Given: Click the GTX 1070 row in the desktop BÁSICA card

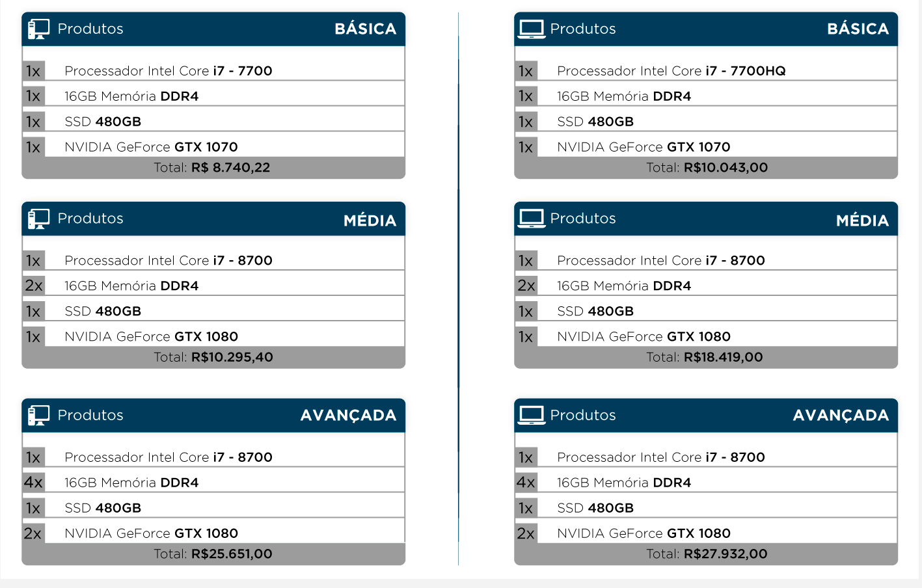Looking at the screenshot, I should click(213, 146).
